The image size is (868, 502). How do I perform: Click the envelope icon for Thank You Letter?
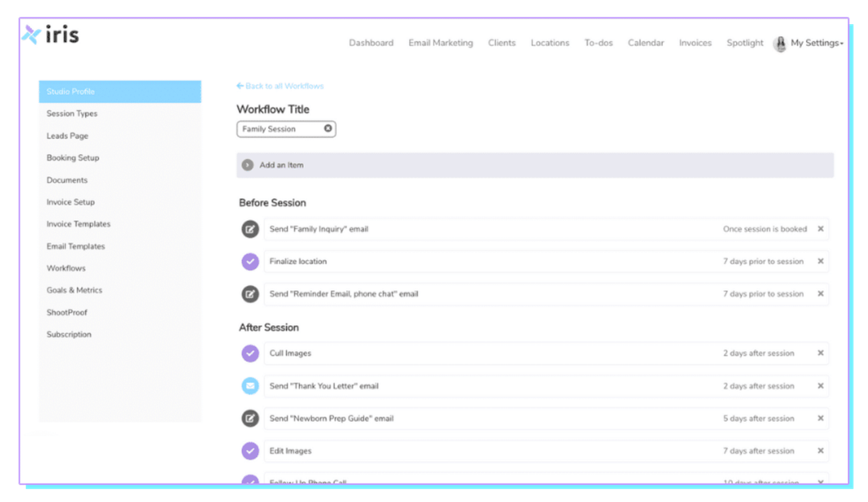pyautogui.click(x=250, y=386)
